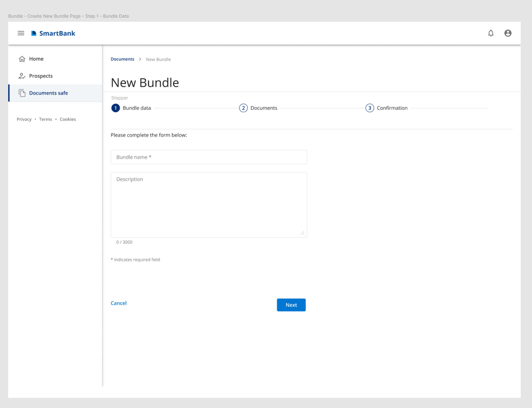
Task: Open the hamburger menu icon
Action: pos(21,33)
